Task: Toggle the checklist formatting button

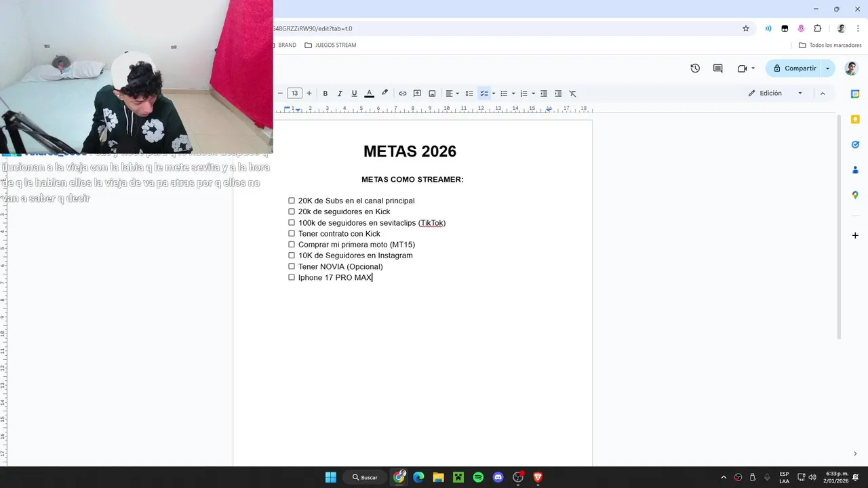Action: click(x=484, y=94)
